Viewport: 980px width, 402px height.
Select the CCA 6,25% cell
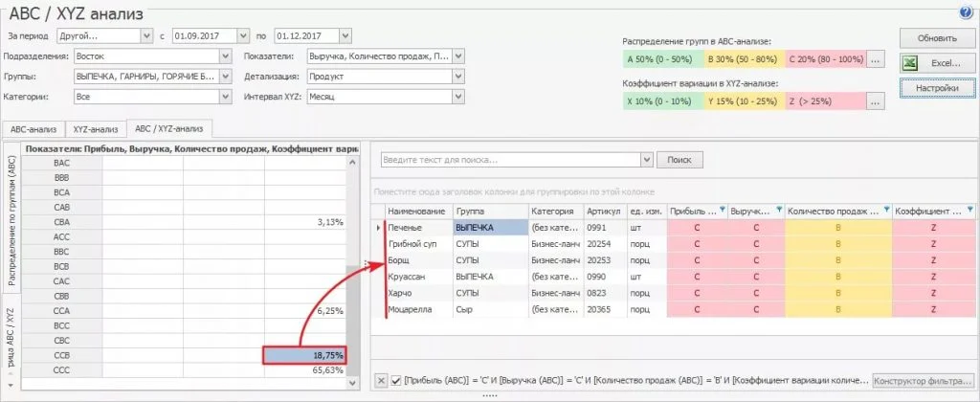pos(305,311)
